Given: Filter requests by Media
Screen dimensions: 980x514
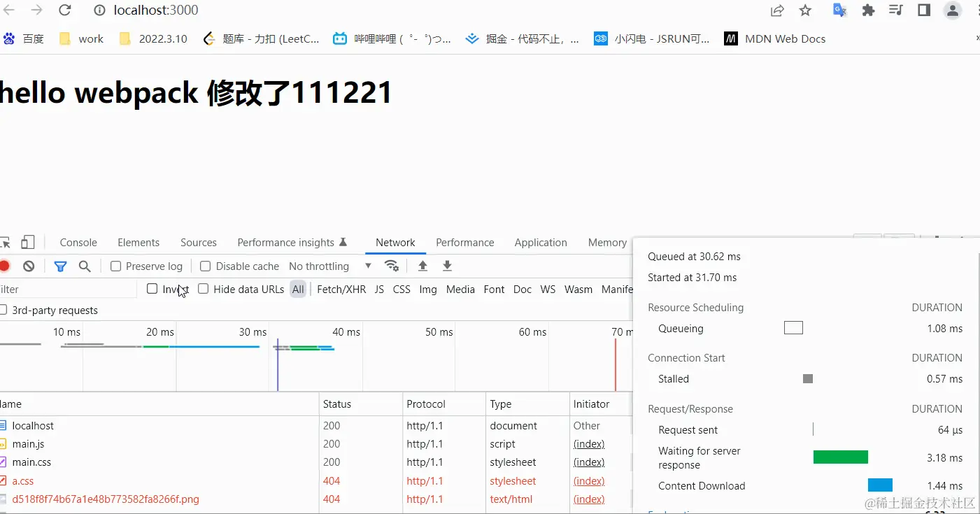Looking at the screenshot, I should (460, 290).
